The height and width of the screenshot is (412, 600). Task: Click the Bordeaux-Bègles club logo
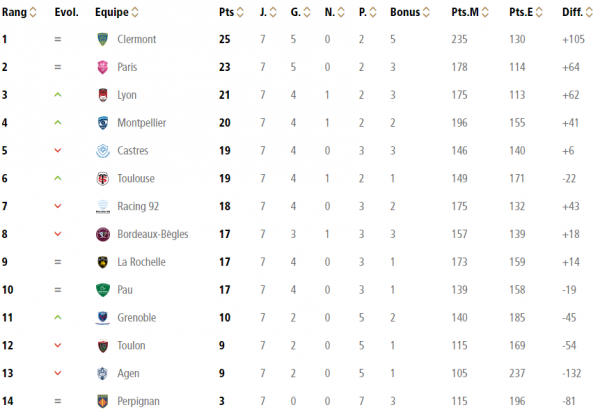(x=102, y=235)
